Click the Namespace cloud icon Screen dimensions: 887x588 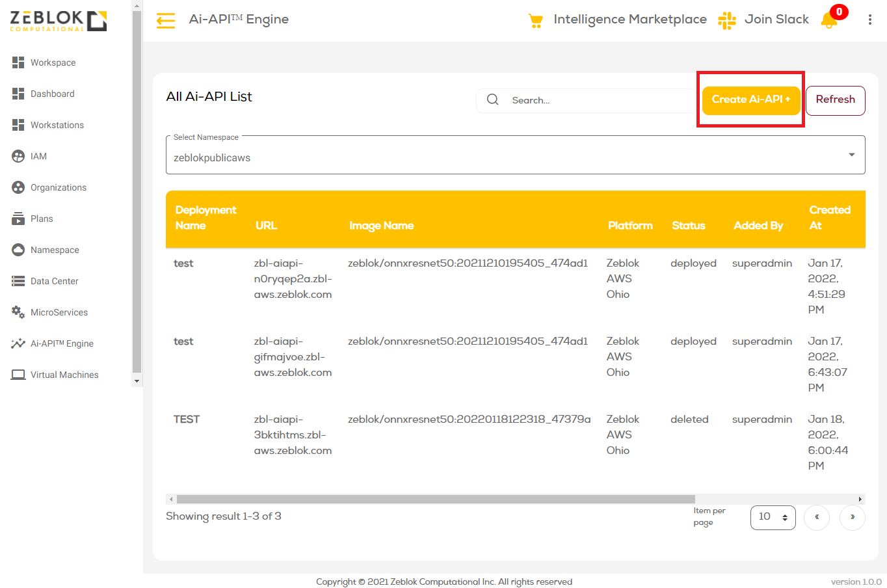click(x=18, y=250)
